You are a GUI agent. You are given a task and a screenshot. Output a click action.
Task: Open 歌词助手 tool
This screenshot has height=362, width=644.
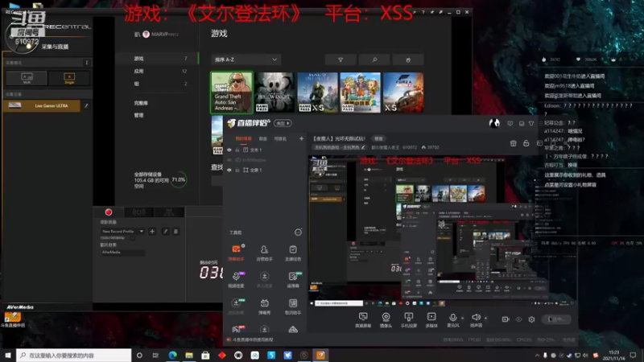[293, 306]
